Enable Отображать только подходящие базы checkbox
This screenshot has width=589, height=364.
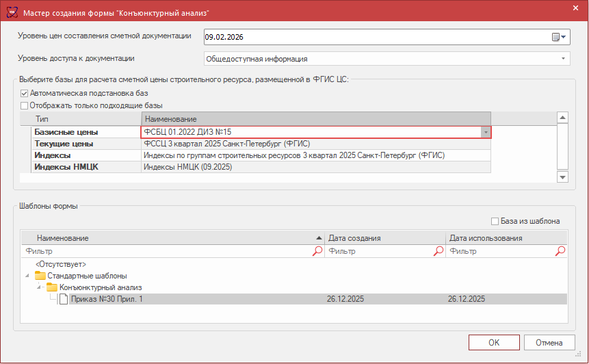point(25,105)
